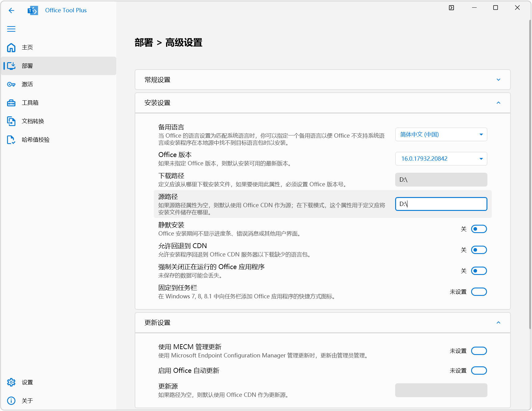The height and width of the screenshot is (411, 532).
Task: Open 工具箱 navigation item
Action: [x=58, y=103]
